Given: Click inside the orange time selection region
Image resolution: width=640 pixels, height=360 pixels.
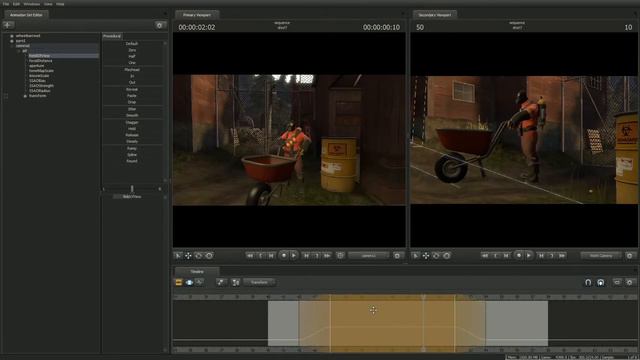Looking at the screenshot, I should coord(392,322).
